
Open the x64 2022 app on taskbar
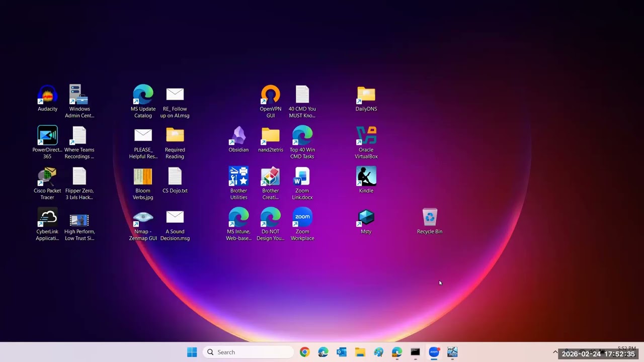452,352
